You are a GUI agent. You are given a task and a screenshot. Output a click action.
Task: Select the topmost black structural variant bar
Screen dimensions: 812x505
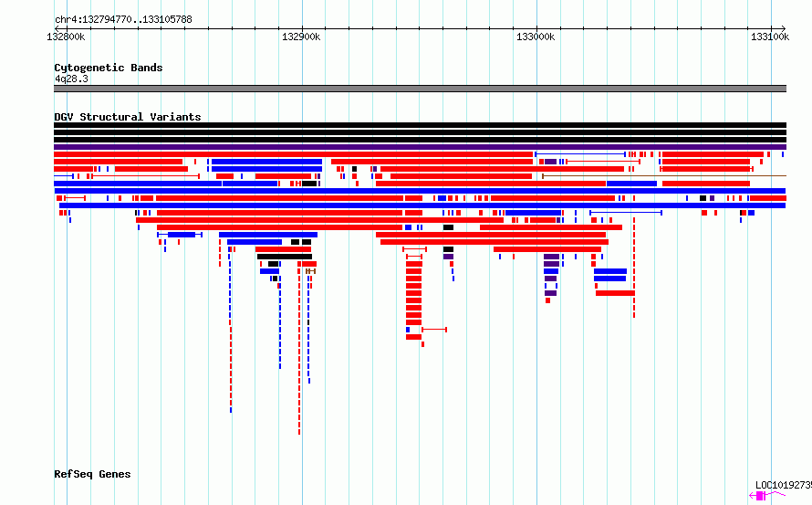(420, 125)
